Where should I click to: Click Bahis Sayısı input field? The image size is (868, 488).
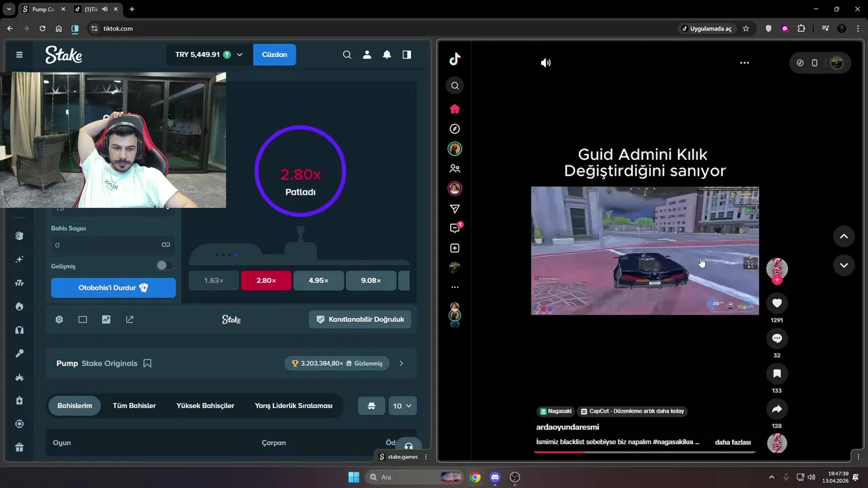[113, 245]
